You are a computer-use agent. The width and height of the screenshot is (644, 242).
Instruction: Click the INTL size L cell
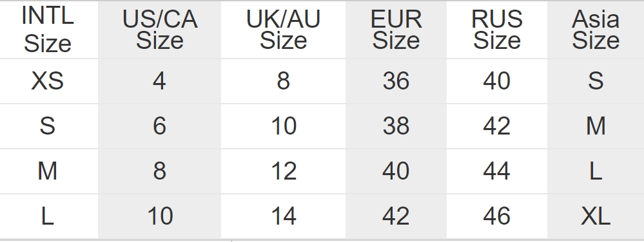point(48,216)
